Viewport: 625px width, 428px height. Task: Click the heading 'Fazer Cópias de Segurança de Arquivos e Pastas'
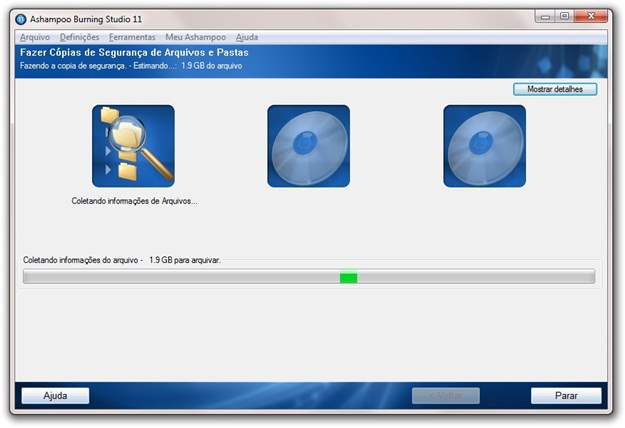[x=134, y=53]
